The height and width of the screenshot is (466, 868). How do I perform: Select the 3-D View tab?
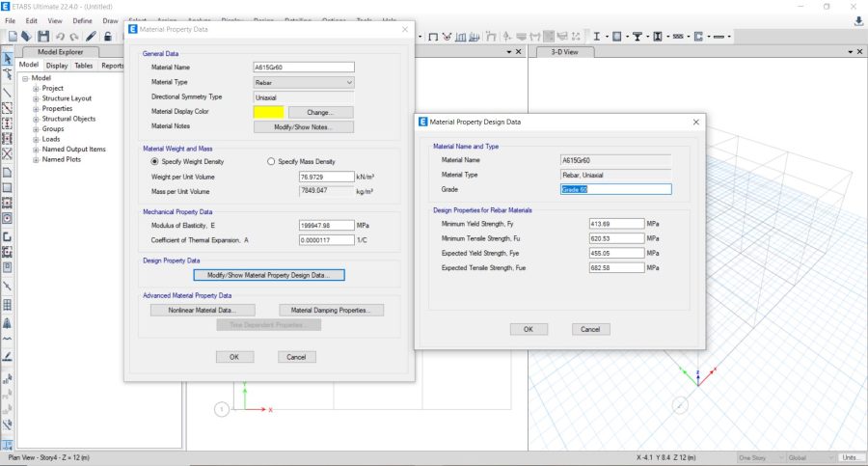[563, 52]
